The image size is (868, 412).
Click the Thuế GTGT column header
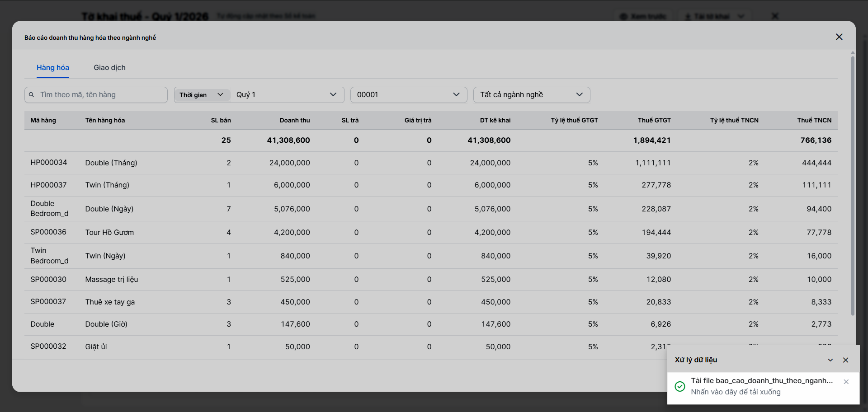654,120
